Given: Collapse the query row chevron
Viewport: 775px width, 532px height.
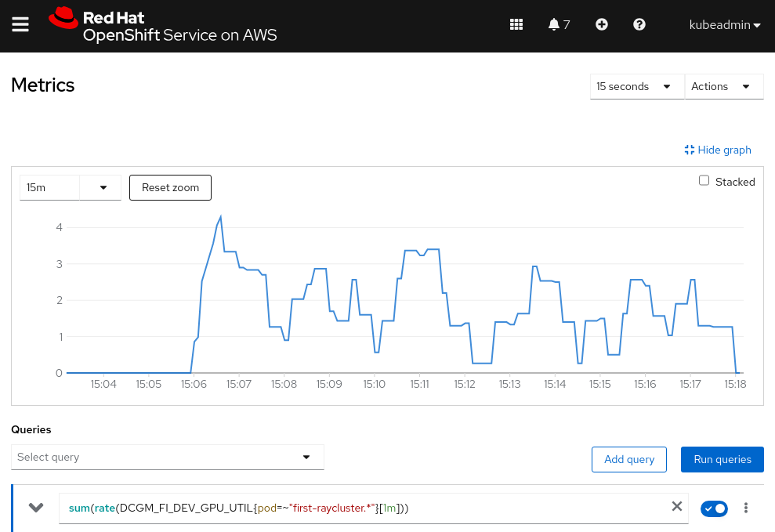Looking at the screenshot, I should [36, 508].
